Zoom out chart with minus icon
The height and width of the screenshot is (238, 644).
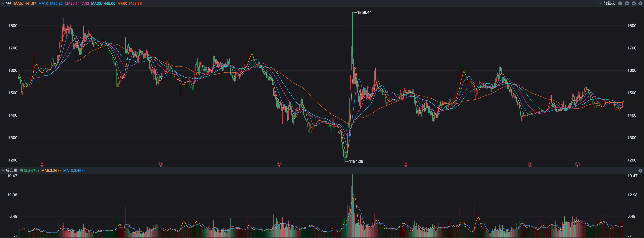pos(634,4)
